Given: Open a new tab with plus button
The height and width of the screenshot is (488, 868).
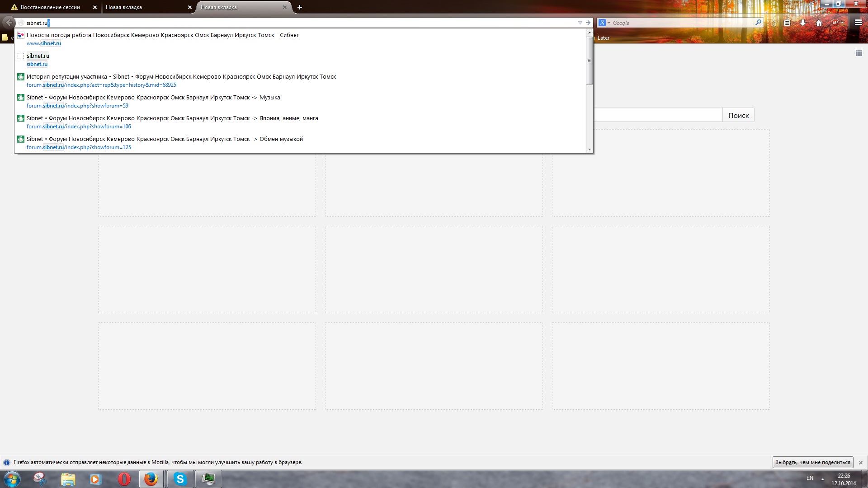Looking at the screenshot, I should coord(299,7).
